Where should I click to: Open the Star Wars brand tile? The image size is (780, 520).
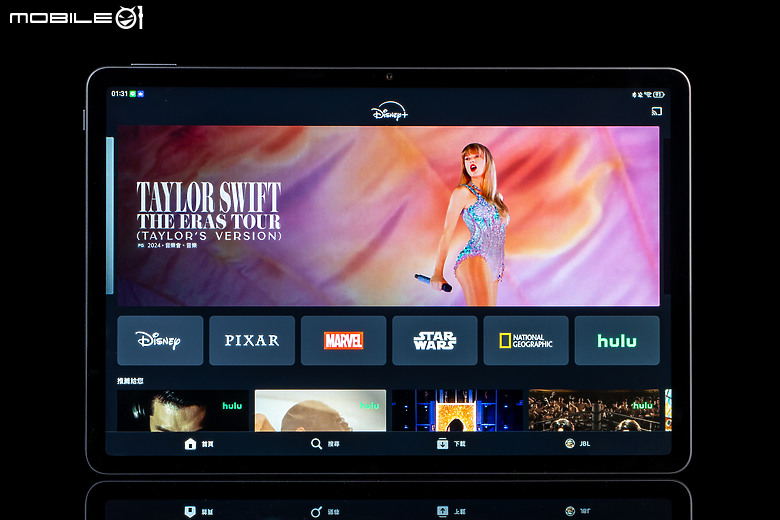435,340
